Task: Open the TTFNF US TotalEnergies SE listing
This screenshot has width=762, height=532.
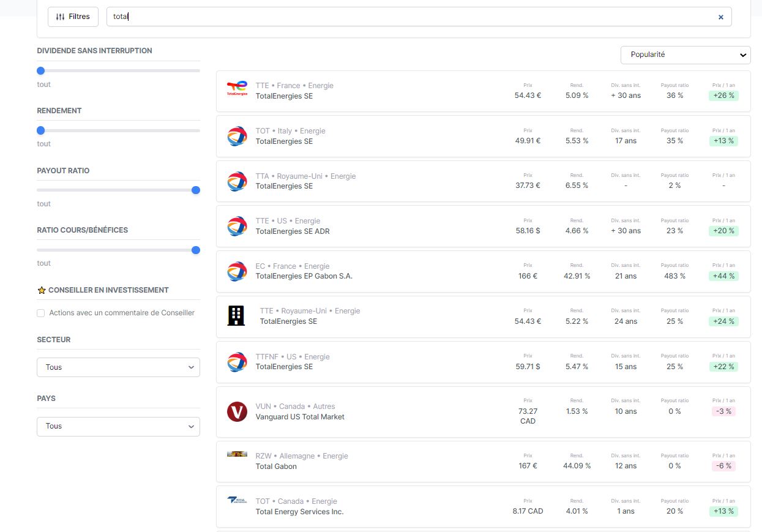Action: pyautogui.click(x=483, y=362)
